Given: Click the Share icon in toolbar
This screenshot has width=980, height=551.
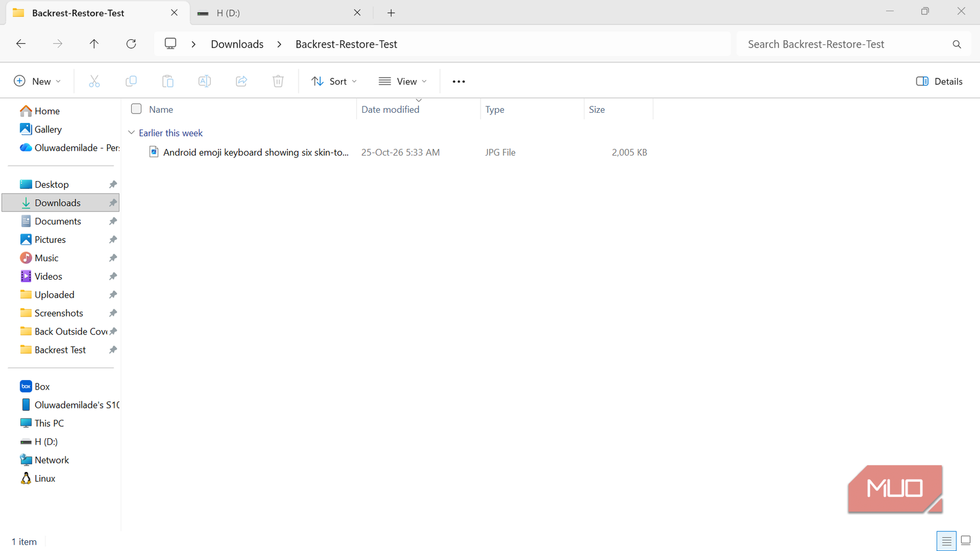Looking at the screenshot, I should (242, 81).
